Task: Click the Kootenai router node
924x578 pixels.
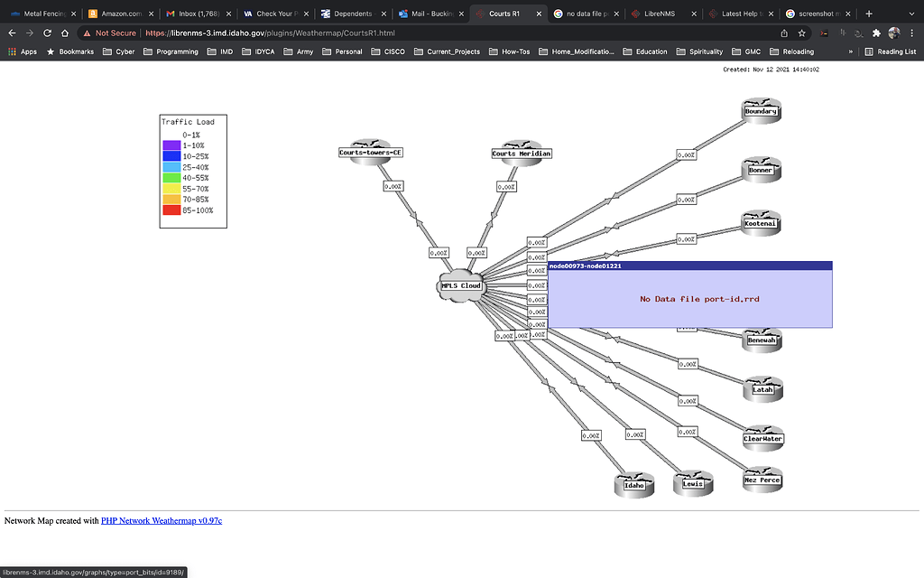Action: coord(761,223)
